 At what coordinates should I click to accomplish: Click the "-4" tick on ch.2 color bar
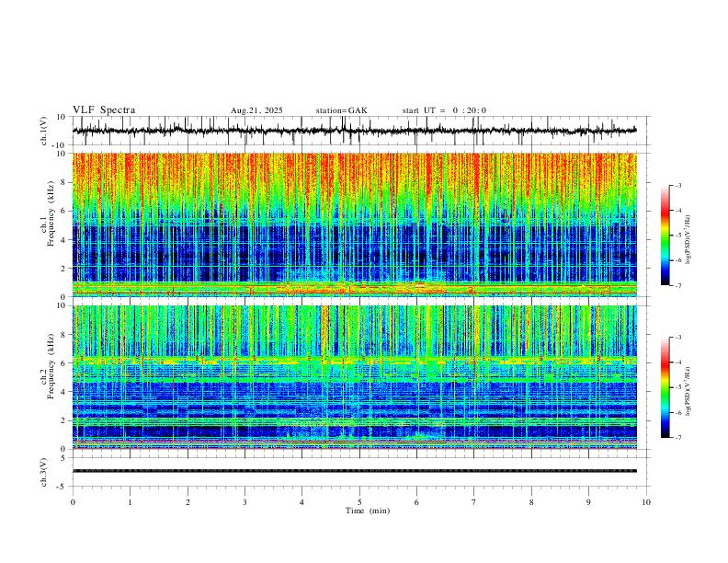coord(677,362)
